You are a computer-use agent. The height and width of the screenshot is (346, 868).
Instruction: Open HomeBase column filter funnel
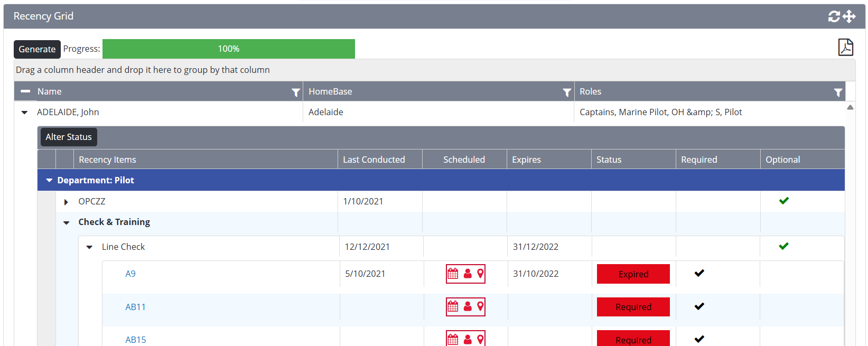[x=567, y=92]
